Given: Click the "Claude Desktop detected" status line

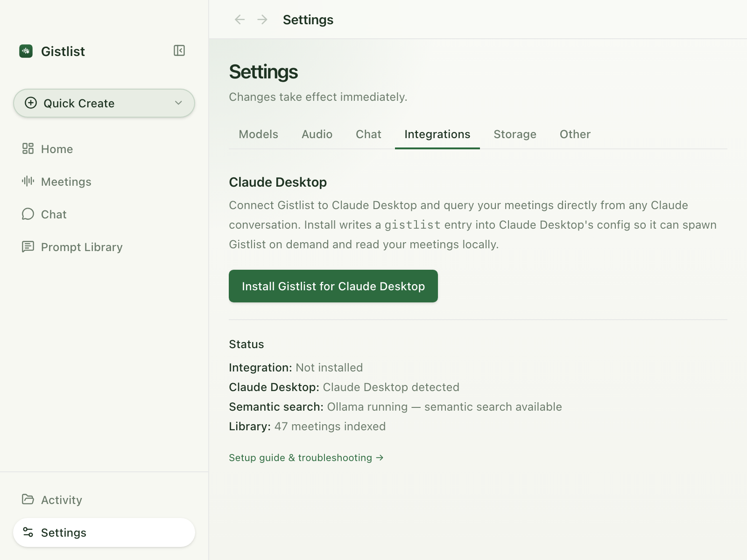Looking at the screenshot, I should click(x=344, y=387).
